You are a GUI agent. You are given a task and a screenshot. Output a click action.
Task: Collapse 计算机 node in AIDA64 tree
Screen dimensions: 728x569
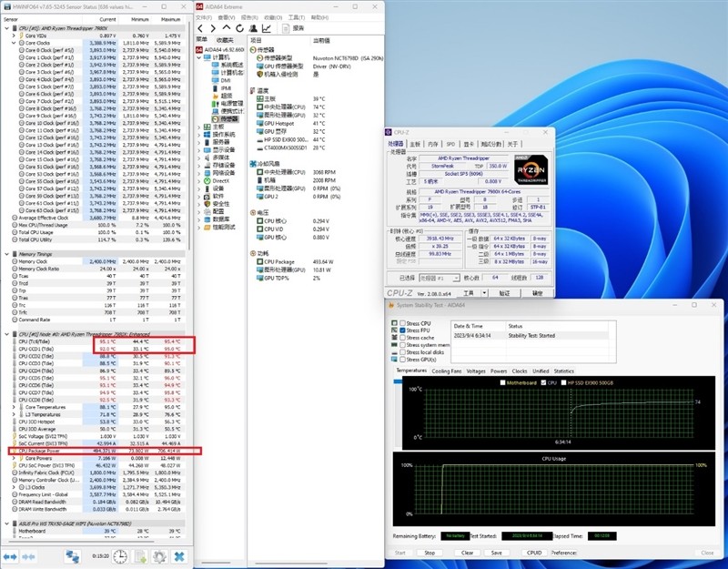[199, 57]
